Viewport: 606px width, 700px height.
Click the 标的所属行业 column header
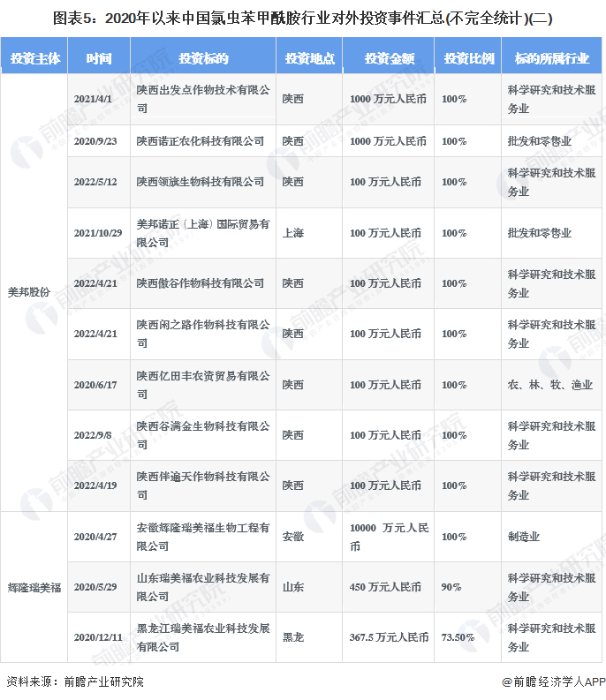click(x=552, y=56)
